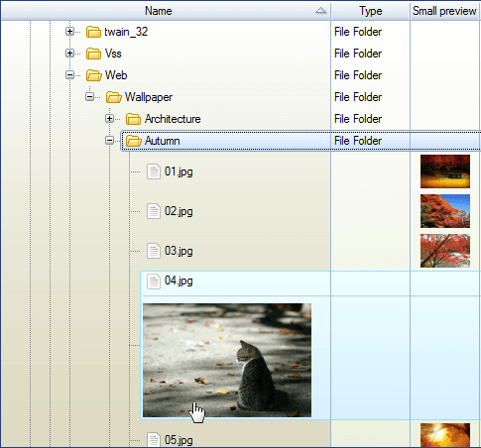Click the 01.jpg file icon
The width and height of the screenshot is (481, 448).
point(154,171)
